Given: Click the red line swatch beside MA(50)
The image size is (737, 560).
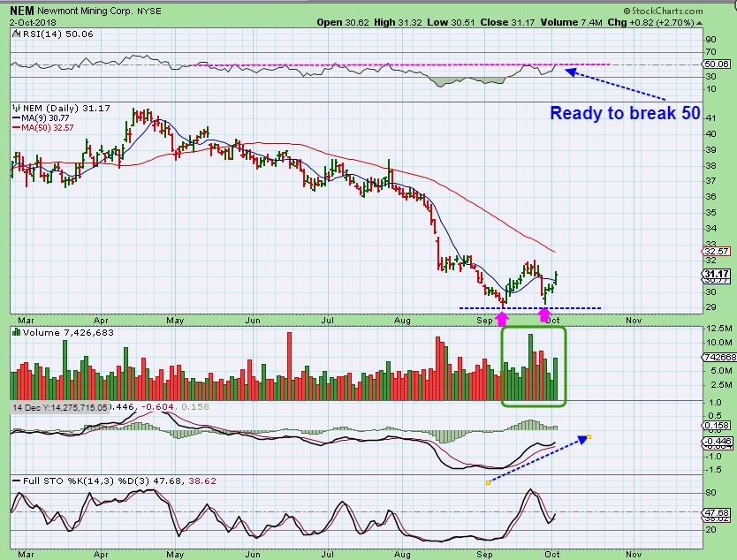Looking at the screenshot, I should point(16,127).
